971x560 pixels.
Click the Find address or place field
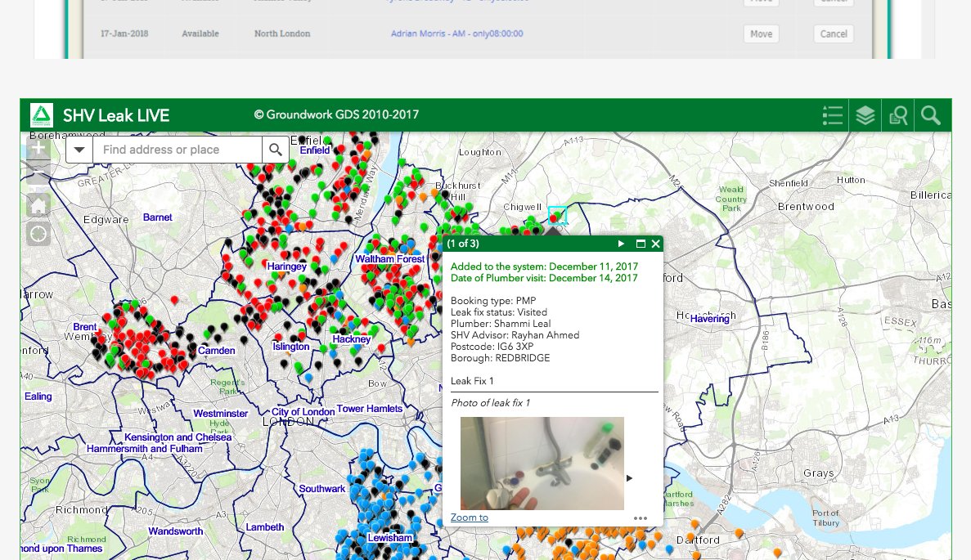click(178, 150)
